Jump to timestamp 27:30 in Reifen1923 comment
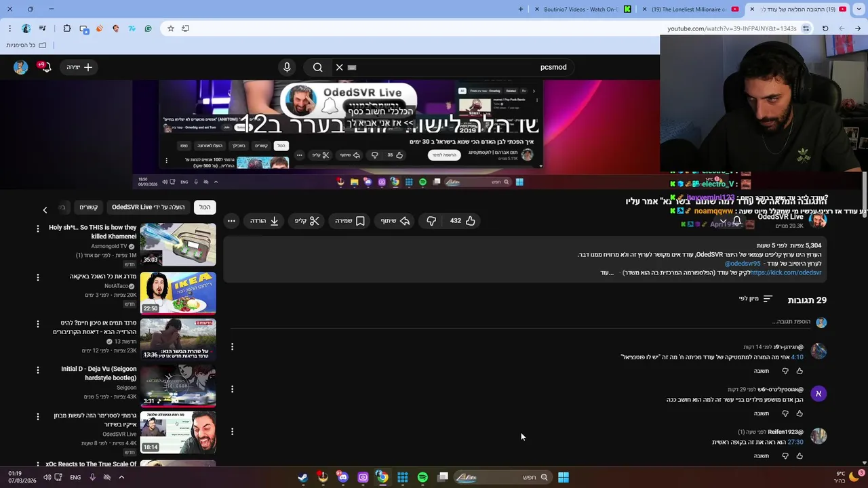 (795, 442)
